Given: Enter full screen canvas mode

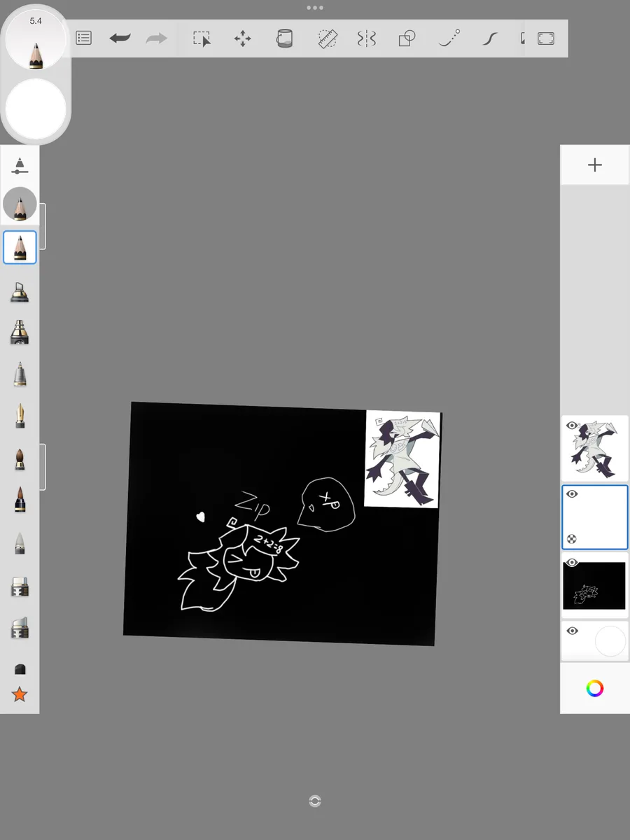Looking at the screenshot, I should pyautogui.click(x=546, y=38).
